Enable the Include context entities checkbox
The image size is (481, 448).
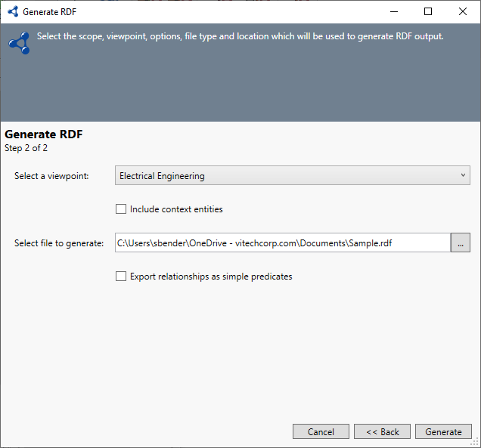coord(121,209)
